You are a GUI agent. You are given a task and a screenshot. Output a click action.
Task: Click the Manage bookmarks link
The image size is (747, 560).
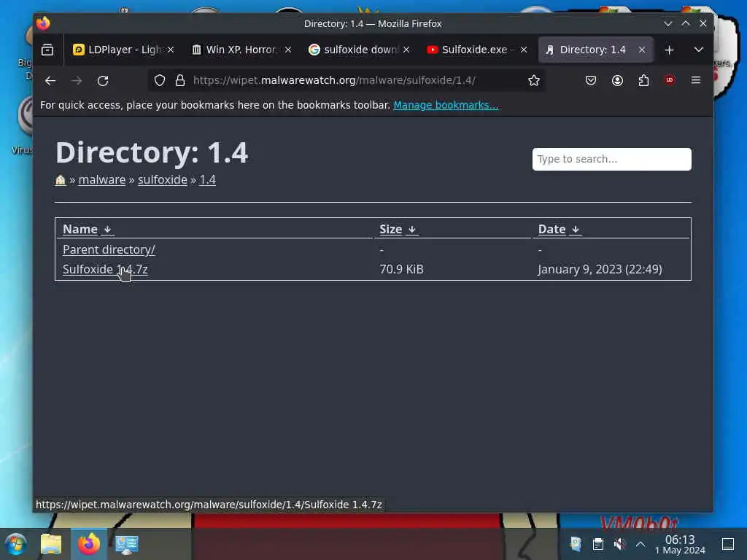pos(446,105)
